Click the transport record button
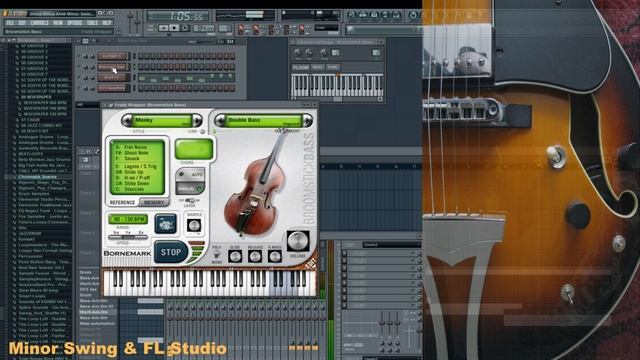 (185, 28)
